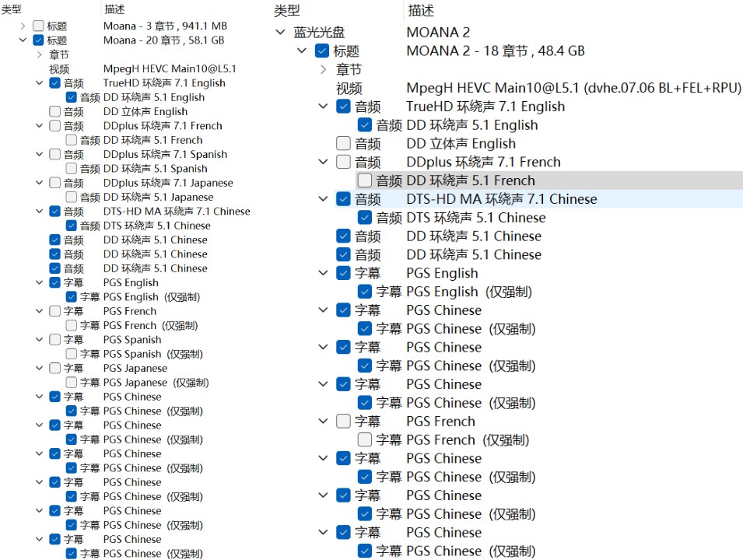Click 类型 column header in the right pane
Viewport: 743px width, 560px height.
pos(286,11)
